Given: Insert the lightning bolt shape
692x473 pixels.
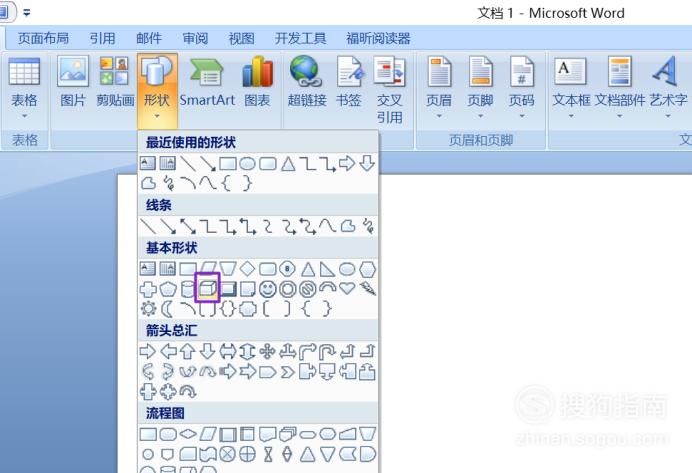Looking at the screenshot, I should [367, 289].
